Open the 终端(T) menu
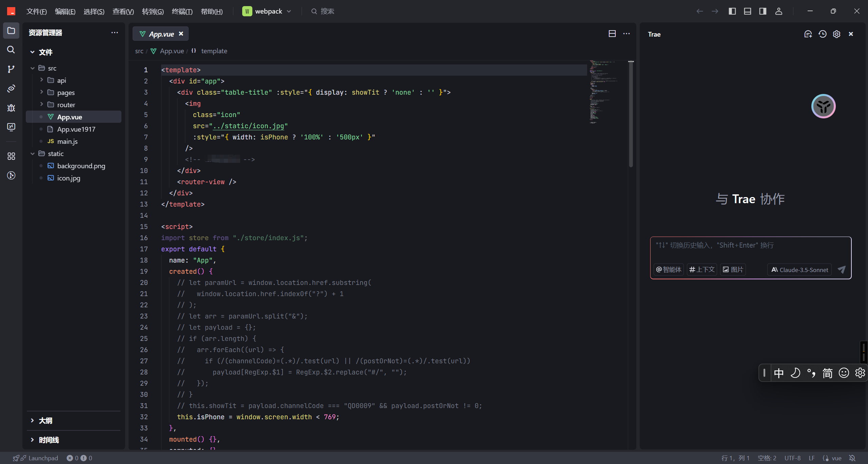This screenshot has width=868, height=464. coord(182,11)
